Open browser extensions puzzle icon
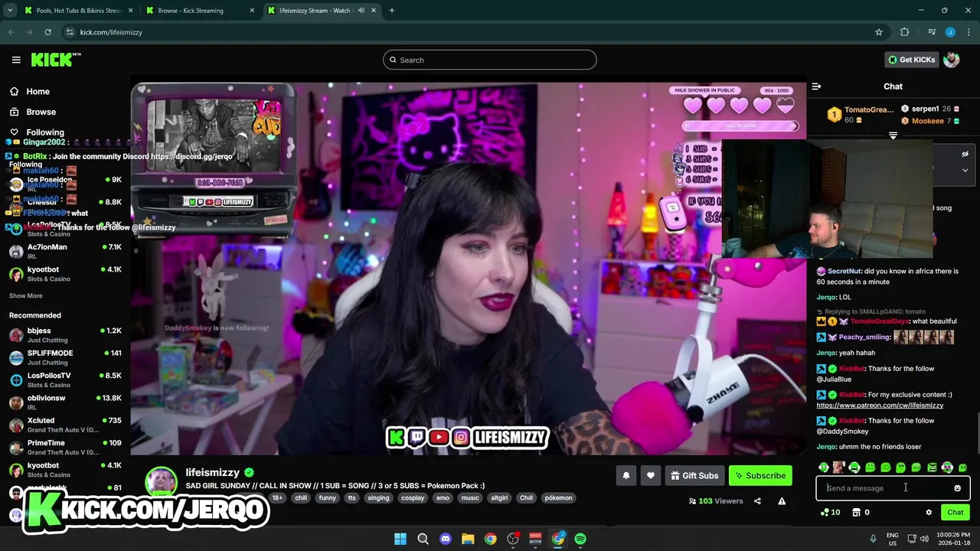Viewport: 980px width, 551px height. tap(905, 32)
